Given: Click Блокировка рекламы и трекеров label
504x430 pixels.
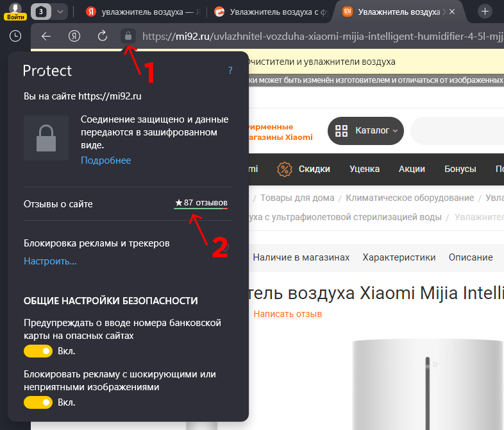Looking at the screenshot, I should click(96, 243).
